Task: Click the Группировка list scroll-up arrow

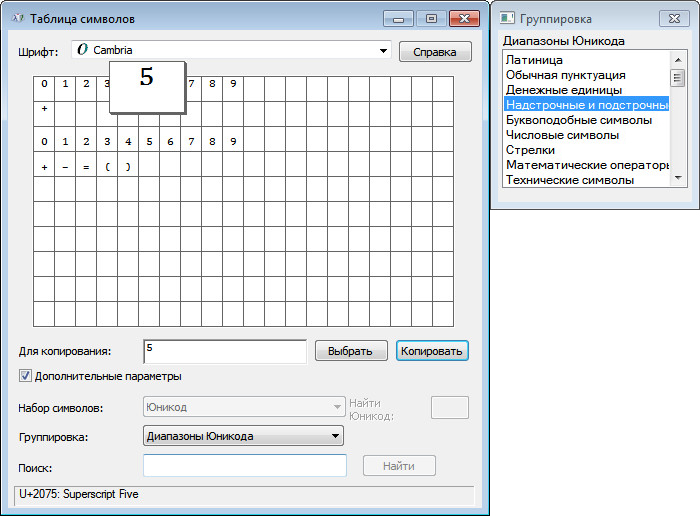Action: pos(678,60)
